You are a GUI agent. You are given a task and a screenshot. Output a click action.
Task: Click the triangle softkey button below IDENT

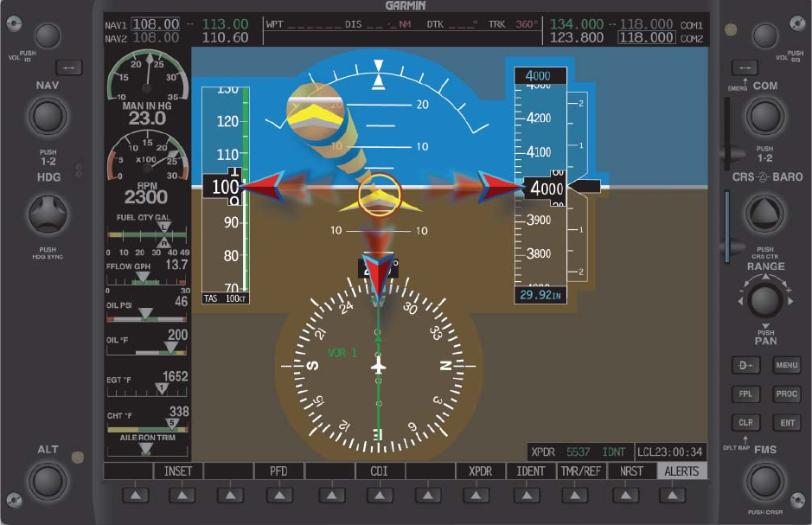pos(527,496)
